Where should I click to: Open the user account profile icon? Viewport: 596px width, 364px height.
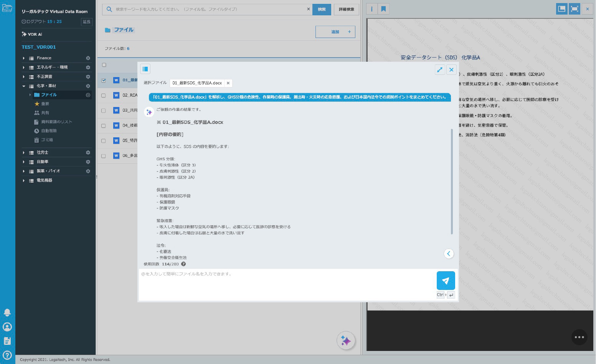(7, 327)
